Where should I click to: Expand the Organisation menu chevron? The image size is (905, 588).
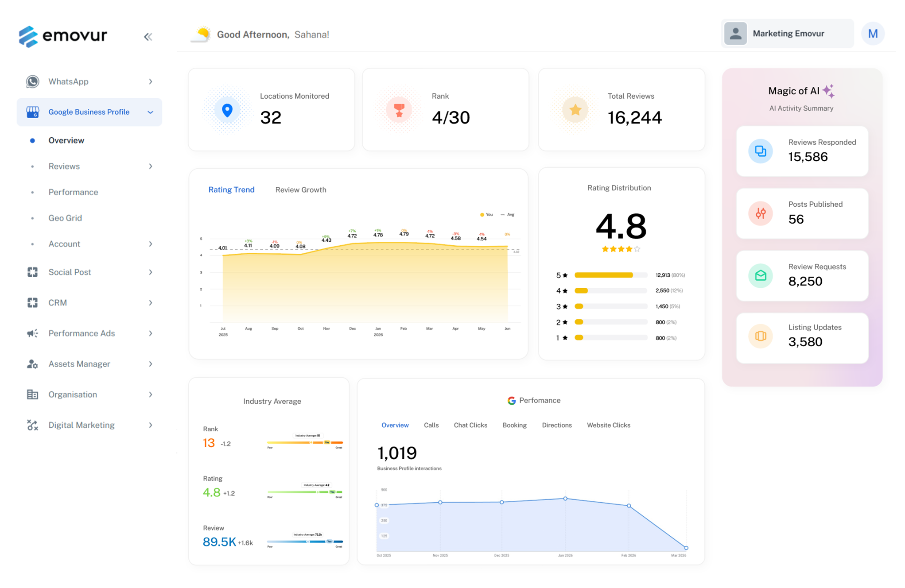(x=150, y=395)
